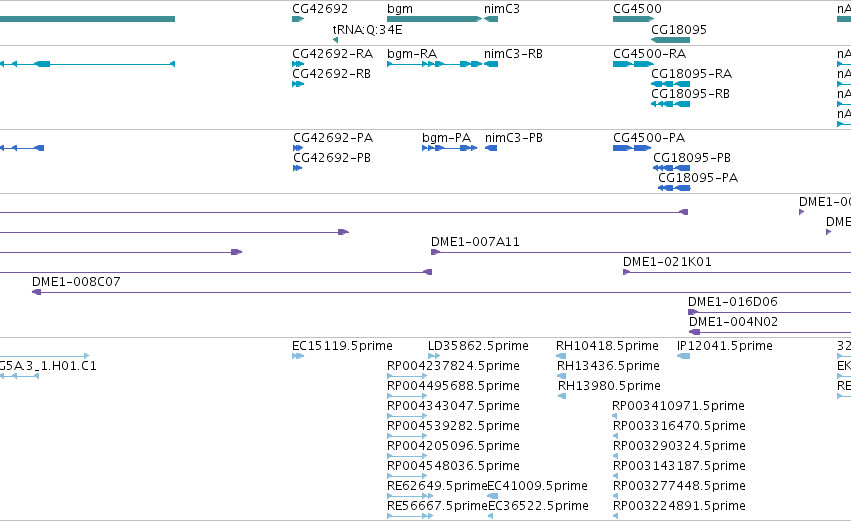Viewport: 851px width, 521px height.
Task: Select RP004205096.5prime feature
Action: coord(407,456)
